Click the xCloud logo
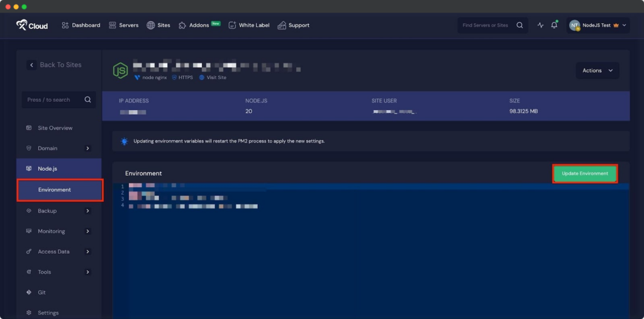 [32, 25]
